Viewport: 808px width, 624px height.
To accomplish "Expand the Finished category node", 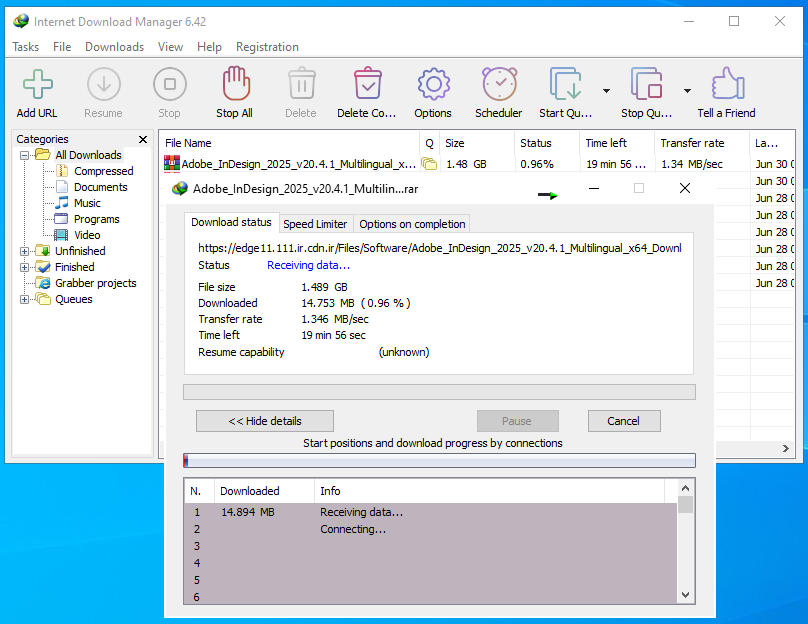I will pyautogui.click(x=24, y=267).
